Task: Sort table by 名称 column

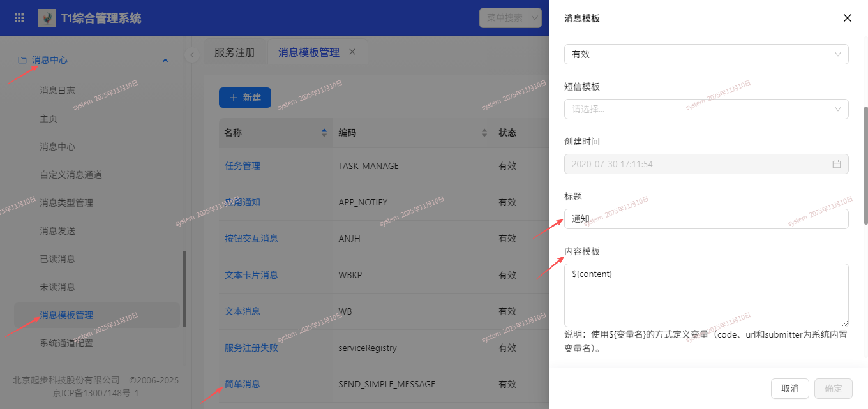Action: click(324, 133)
